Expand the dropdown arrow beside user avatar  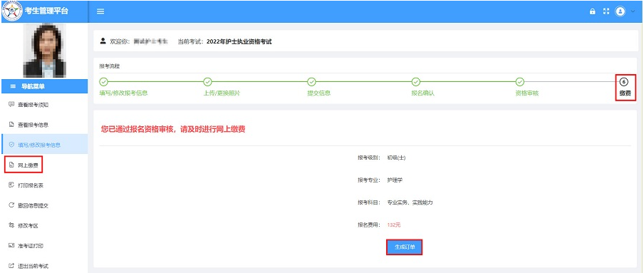[633, 11]
